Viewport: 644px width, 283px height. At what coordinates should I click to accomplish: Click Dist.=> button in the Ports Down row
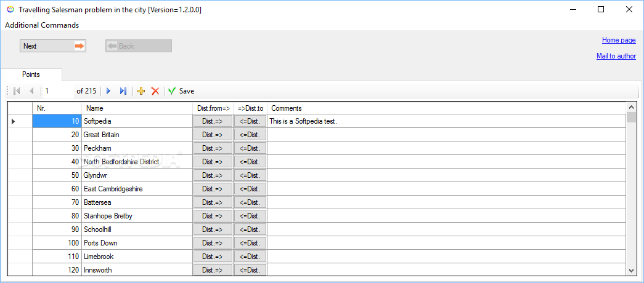click(213, 243)
